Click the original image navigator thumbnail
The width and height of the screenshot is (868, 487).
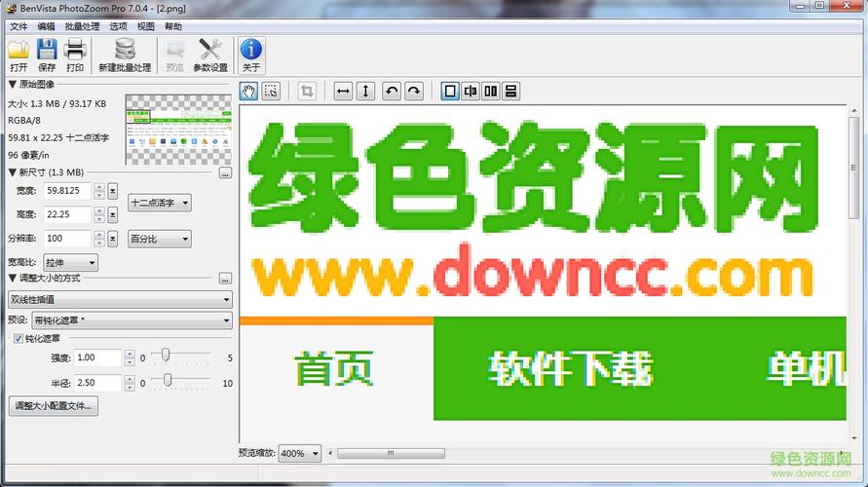pos(179,130)
